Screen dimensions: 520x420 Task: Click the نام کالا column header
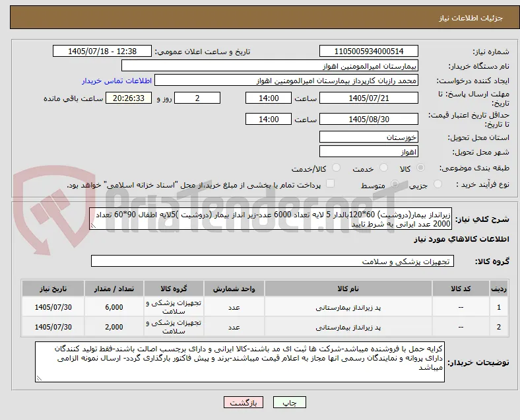coord(348,289)
